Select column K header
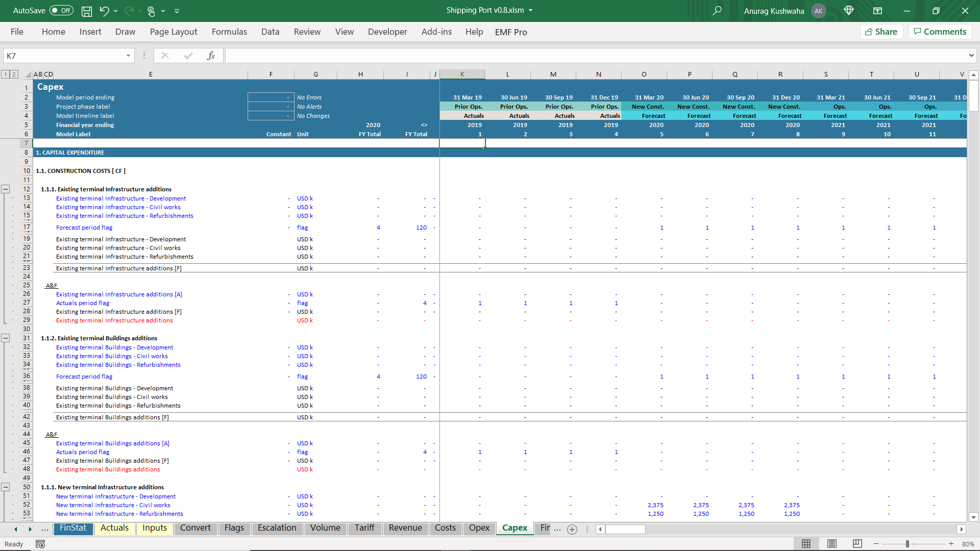The width and height of the screenshot is (980, 551). pyautogui.click(x=462, y=74)
